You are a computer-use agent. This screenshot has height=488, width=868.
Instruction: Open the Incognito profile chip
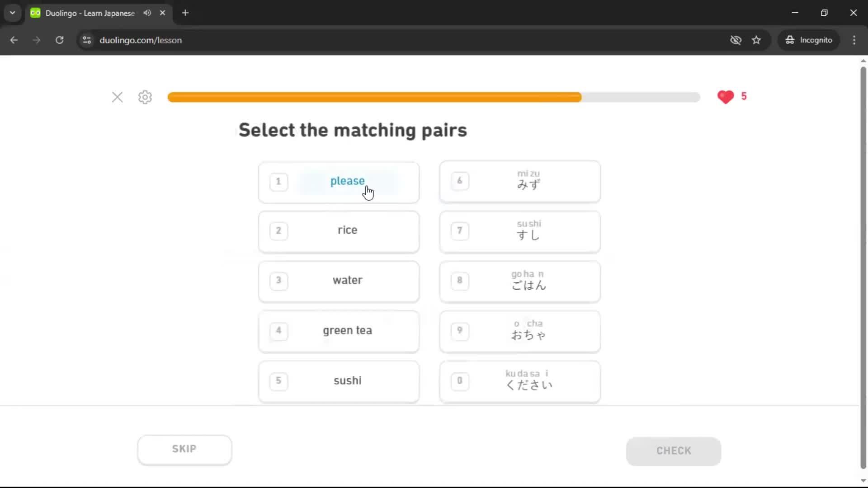[x=809, y=40]
